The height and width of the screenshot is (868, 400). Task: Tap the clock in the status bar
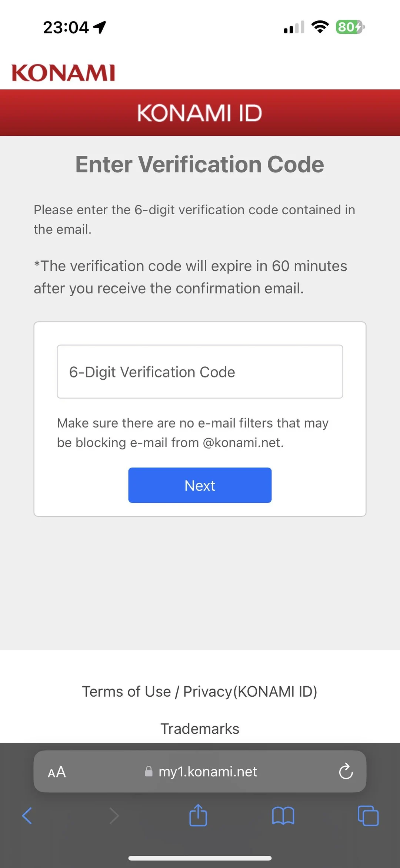coord(66,26)
